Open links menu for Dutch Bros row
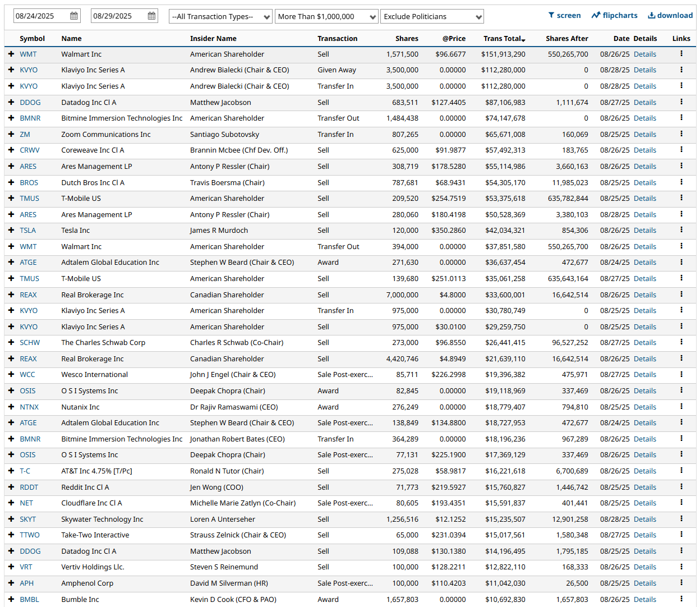The image size is (700, 607). tap(681, 182)
